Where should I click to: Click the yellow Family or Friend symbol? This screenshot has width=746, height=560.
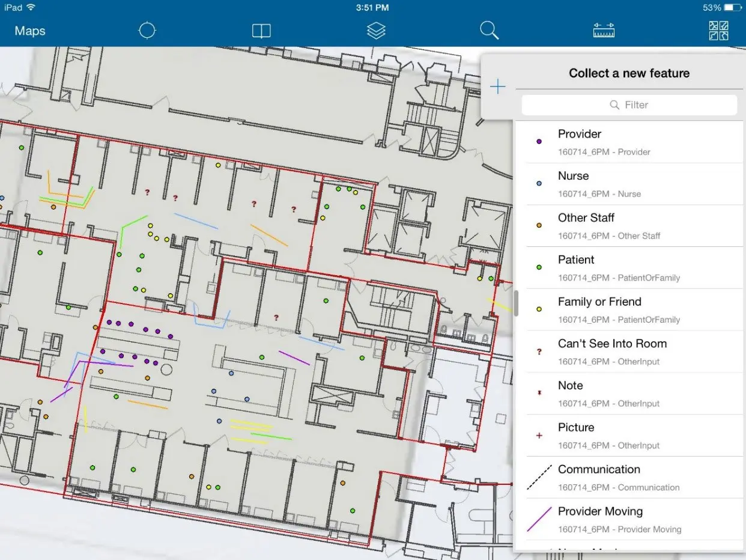pyautogui.click(x=539, y=309)
